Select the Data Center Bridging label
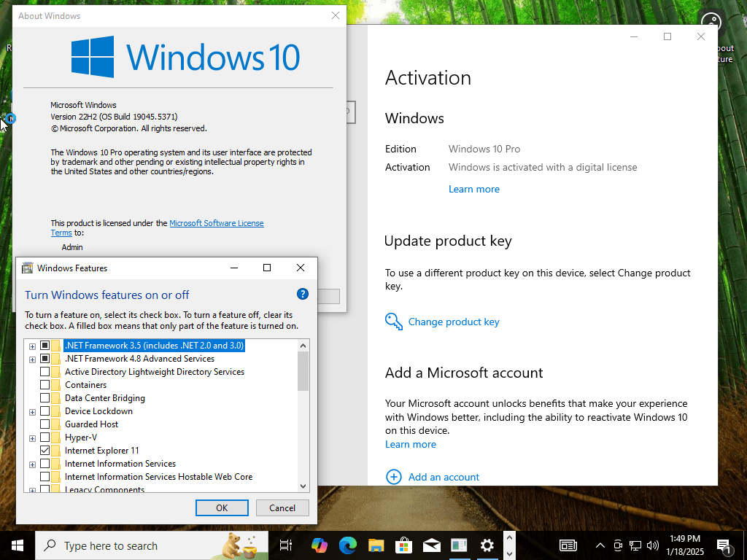 [105, 397]
